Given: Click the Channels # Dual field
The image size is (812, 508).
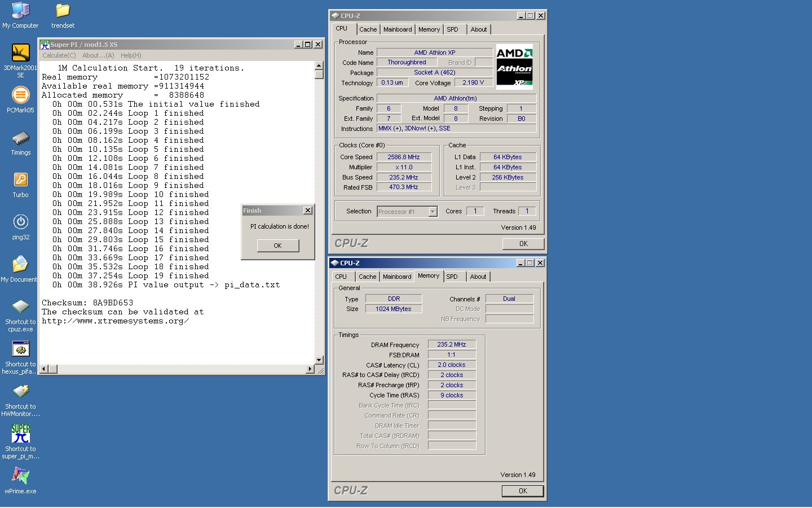Looking at the screenshot, I should tap(509, 299).
